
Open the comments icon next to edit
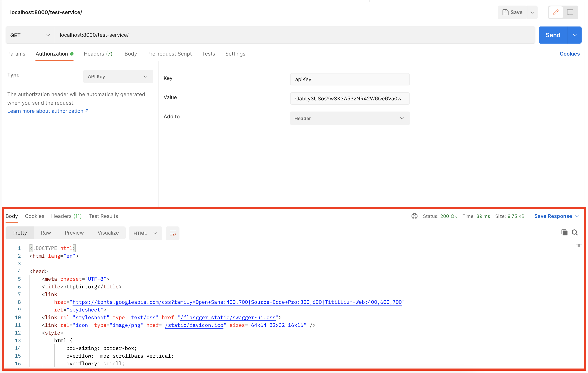point(570,12)
